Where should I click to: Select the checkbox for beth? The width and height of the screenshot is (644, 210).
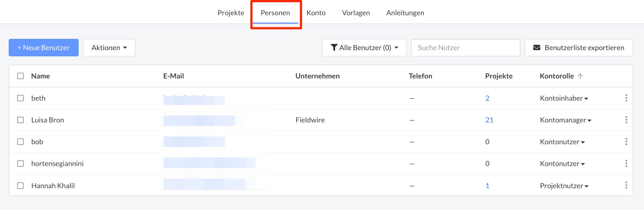click(20, 98)
